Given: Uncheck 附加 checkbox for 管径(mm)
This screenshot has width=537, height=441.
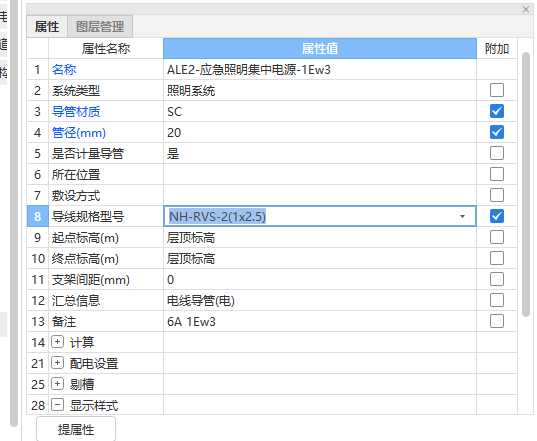Looking at the screenshot, I should pyautogui.click(x=497, y=132).
